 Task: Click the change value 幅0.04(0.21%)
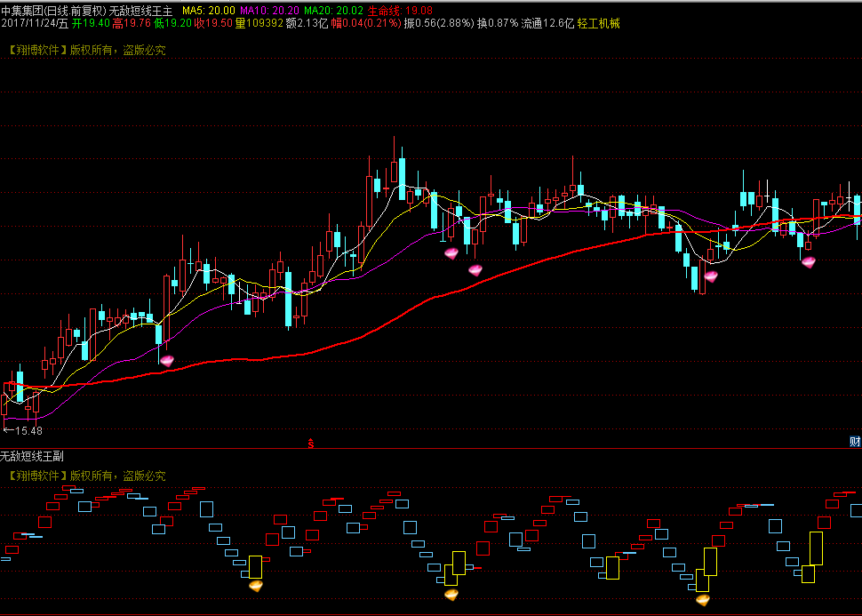pyautogui.click(x=365, y=23)
